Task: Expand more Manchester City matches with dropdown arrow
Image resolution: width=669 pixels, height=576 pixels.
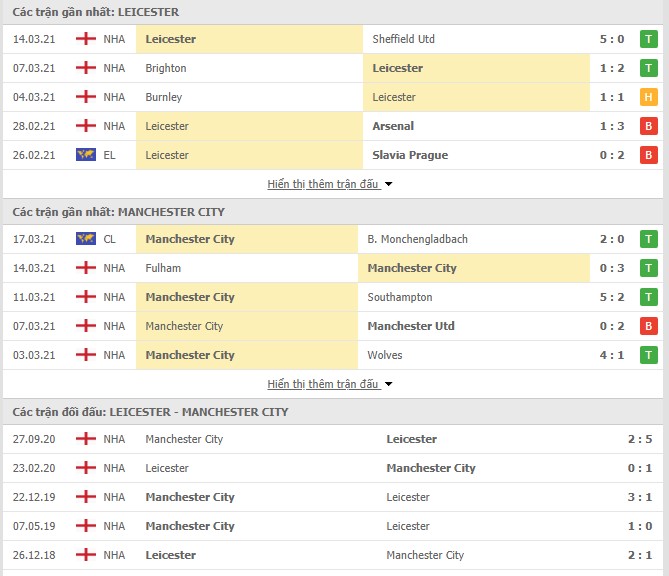Action: [388, 384]
